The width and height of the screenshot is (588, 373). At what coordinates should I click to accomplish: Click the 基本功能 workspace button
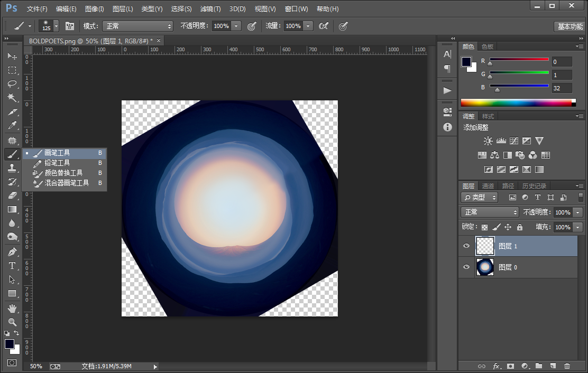pos(569,26)
